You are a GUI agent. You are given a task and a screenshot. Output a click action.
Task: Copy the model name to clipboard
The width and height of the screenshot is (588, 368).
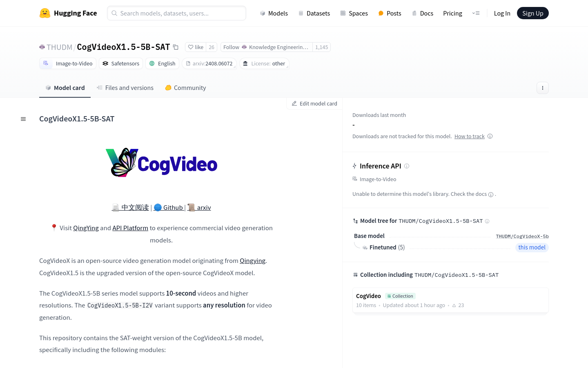[176, 47]
